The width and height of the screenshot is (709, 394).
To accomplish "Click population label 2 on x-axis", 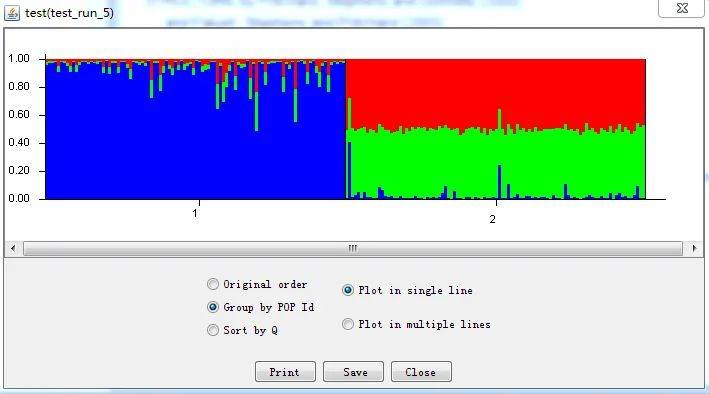I will pos(492,219).
